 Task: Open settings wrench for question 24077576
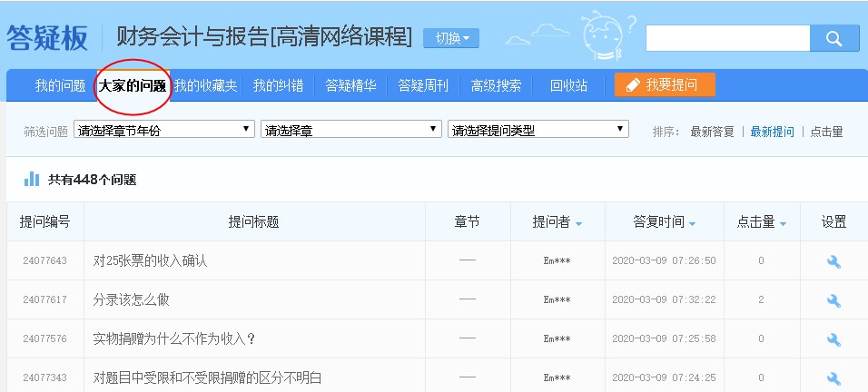tap(833, 339)
